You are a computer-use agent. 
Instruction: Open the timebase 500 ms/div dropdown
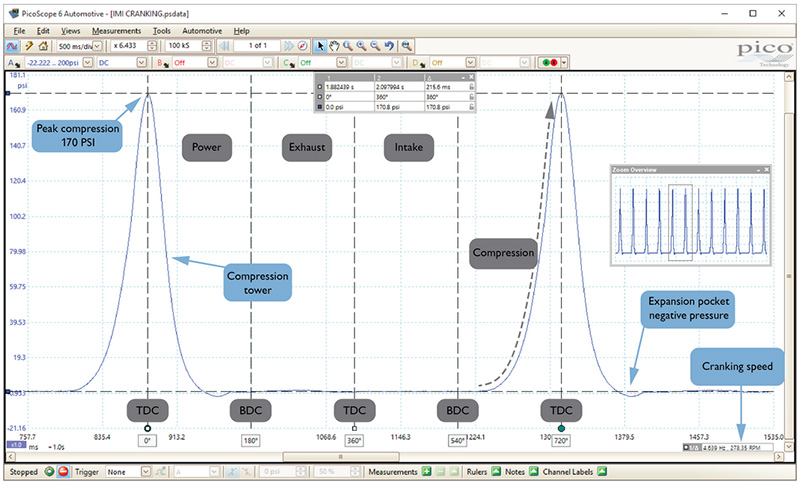(97, 46)
